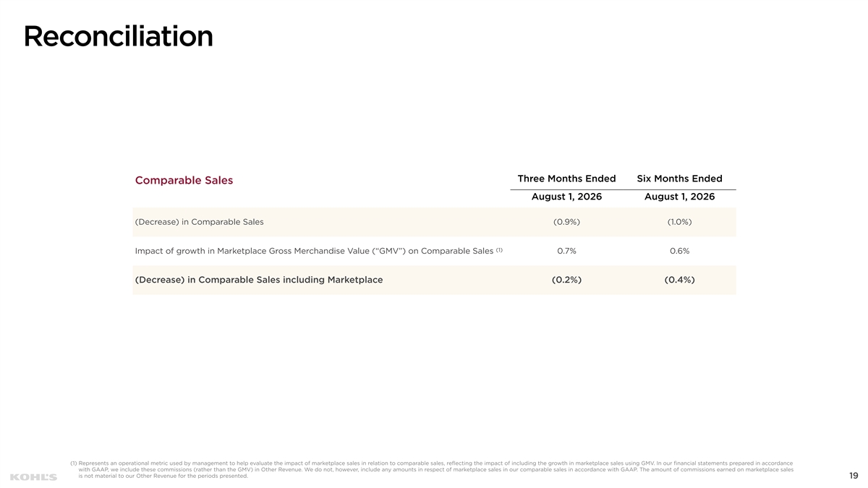
Task: Click the bold (0.4%) total value
Action: (x=679, y=280)
